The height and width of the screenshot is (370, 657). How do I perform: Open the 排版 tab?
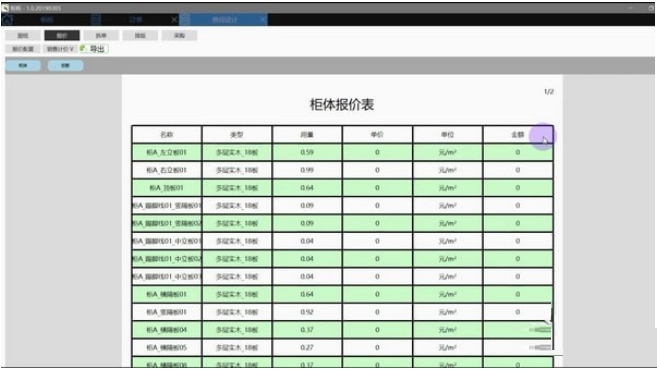(x=140, y=36)
